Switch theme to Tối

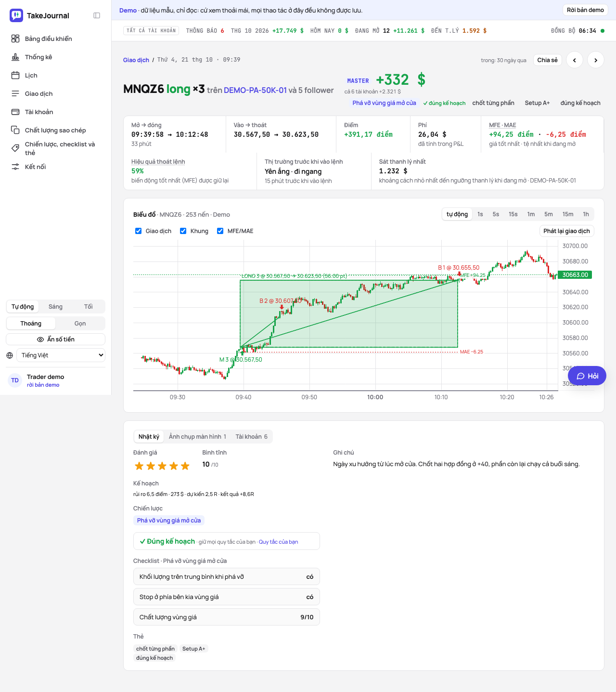pos(89,307)
